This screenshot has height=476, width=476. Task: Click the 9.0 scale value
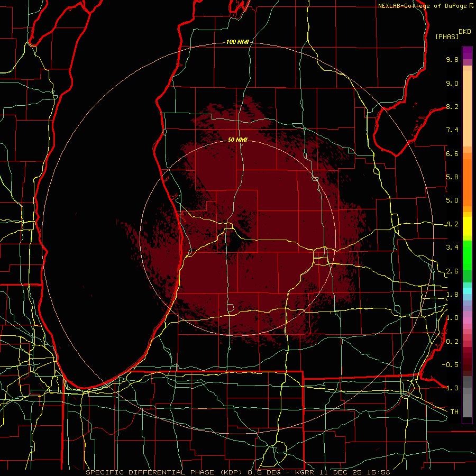click(x=452, y=83)
